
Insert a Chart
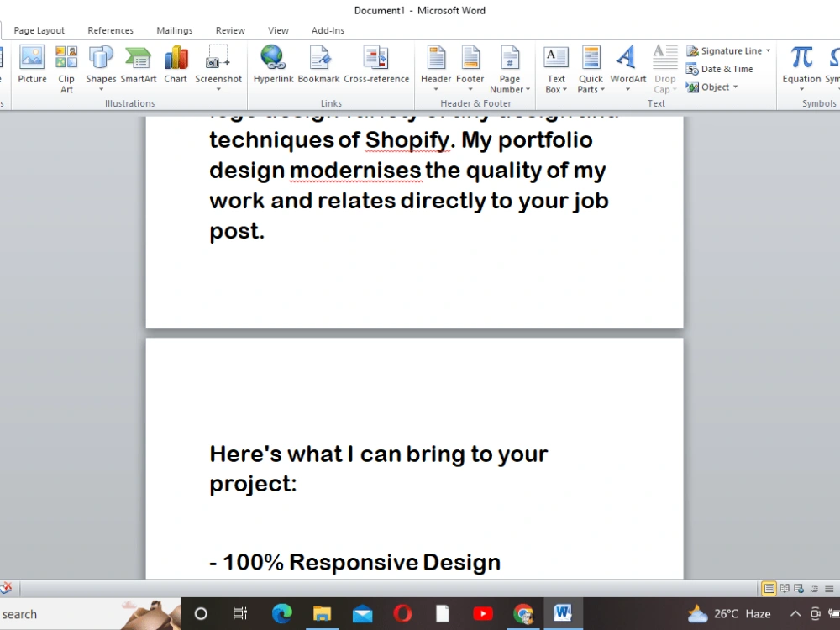click(x=176, y=65)
